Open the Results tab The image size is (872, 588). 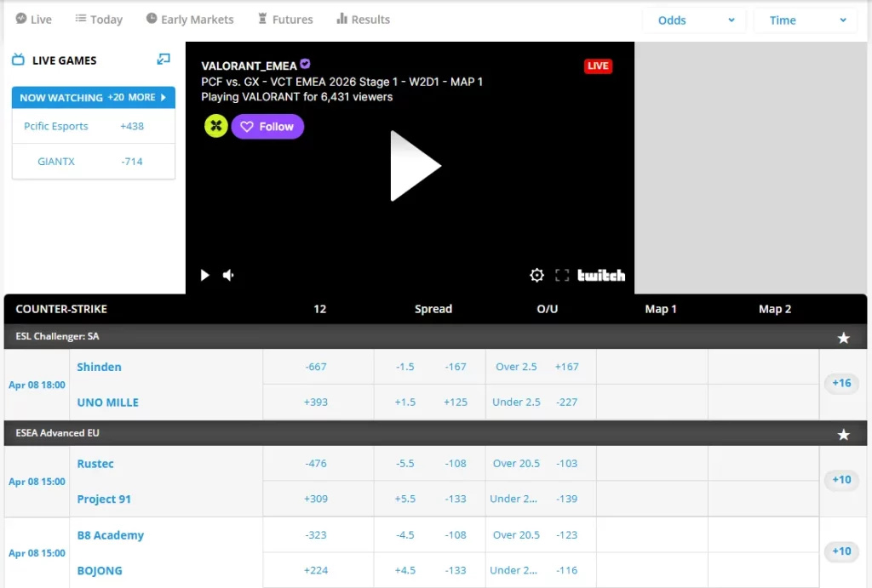pos(363,20)
